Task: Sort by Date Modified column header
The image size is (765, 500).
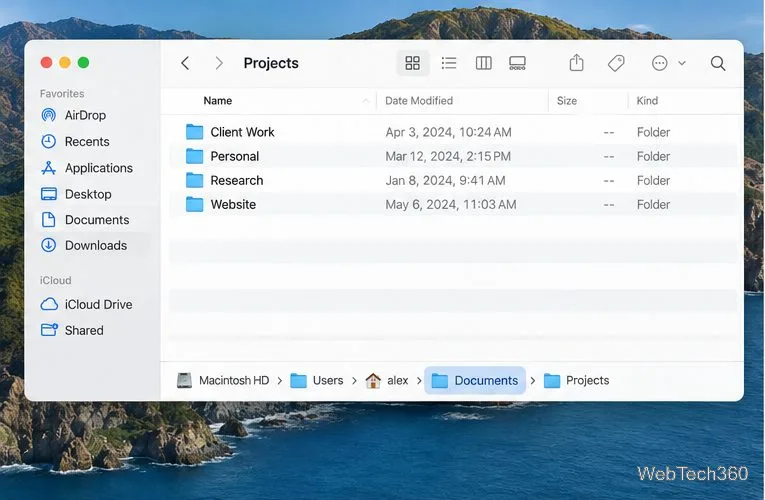Action: [419, 100]
